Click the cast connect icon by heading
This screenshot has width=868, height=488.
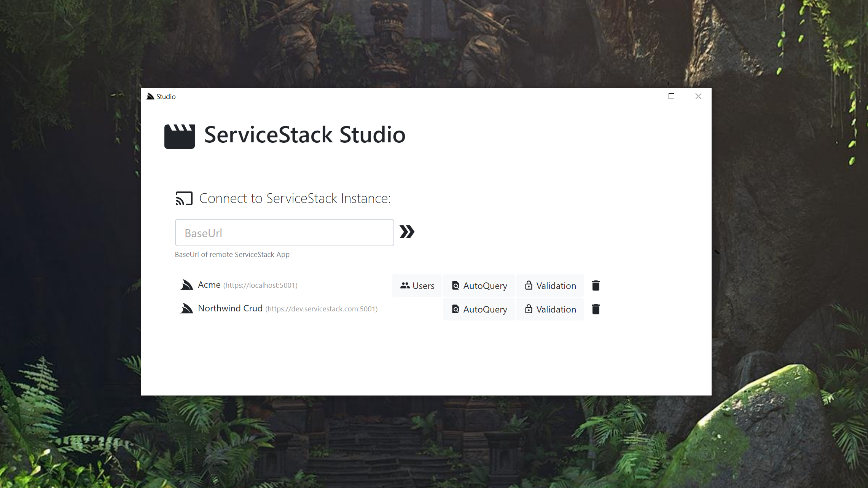(x=184, y=198)
